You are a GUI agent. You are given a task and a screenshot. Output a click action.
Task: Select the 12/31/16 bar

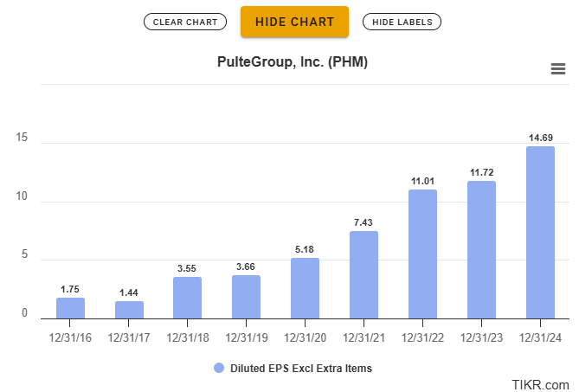[x=70, y=308]
